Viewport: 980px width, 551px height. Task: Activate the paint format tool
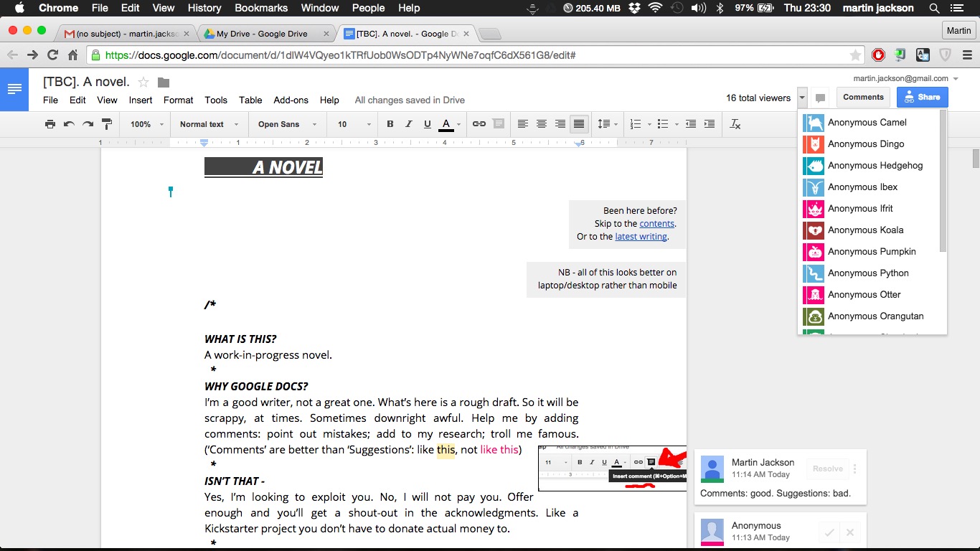[x=107, y=124]
